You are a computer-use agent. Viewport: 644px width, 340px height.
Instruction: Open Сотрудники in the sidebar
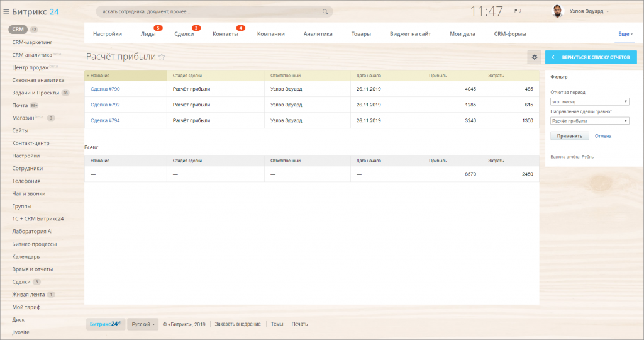coord(27,169)
